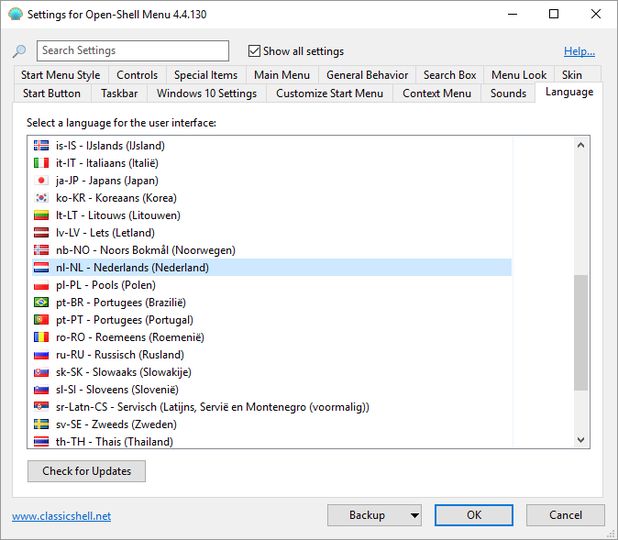
Task: Click the Brazilian flag icon
Action: (41, 302)
